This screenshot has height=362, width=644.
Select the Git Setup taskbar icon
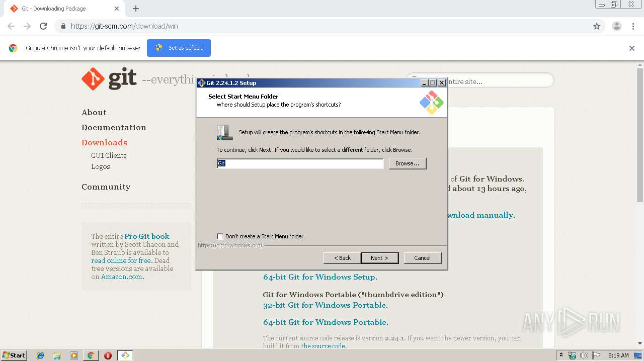point(125,355)
